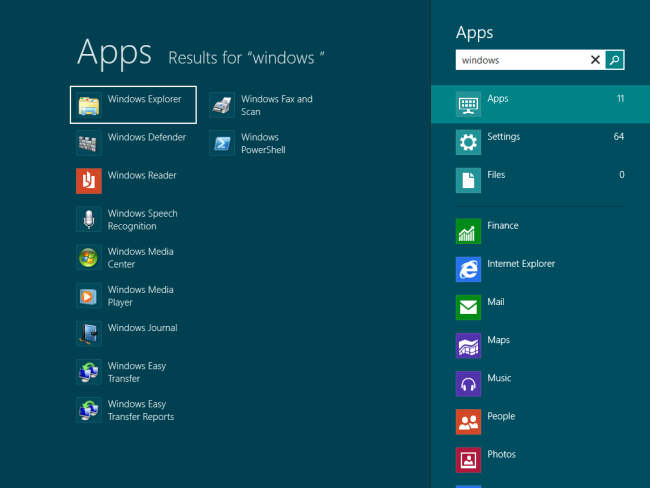The width and height of the screenshot is (650, 488).
Task: Launch Windows Defender via its wall icon
Action: tap(89, 143)
